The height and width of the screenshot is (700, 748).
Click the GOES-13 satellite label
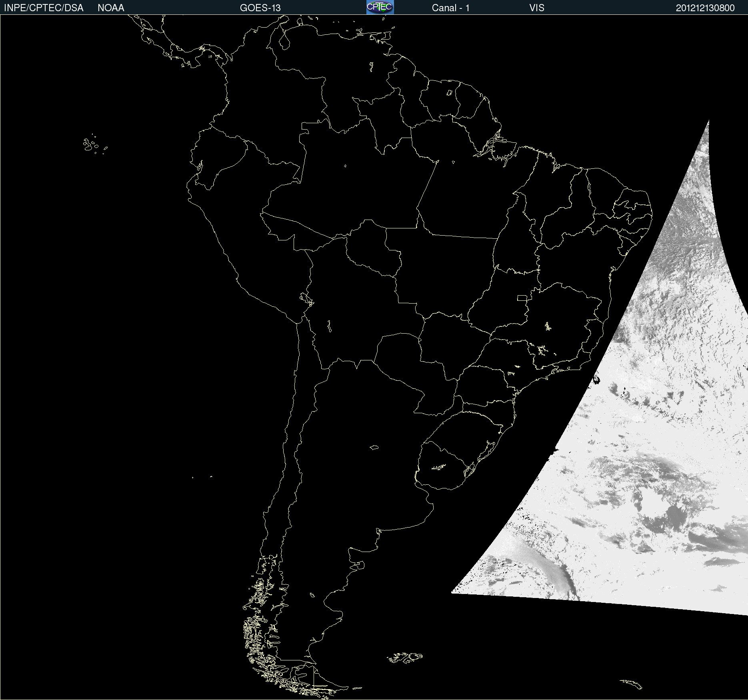click(x=260, y=8)
